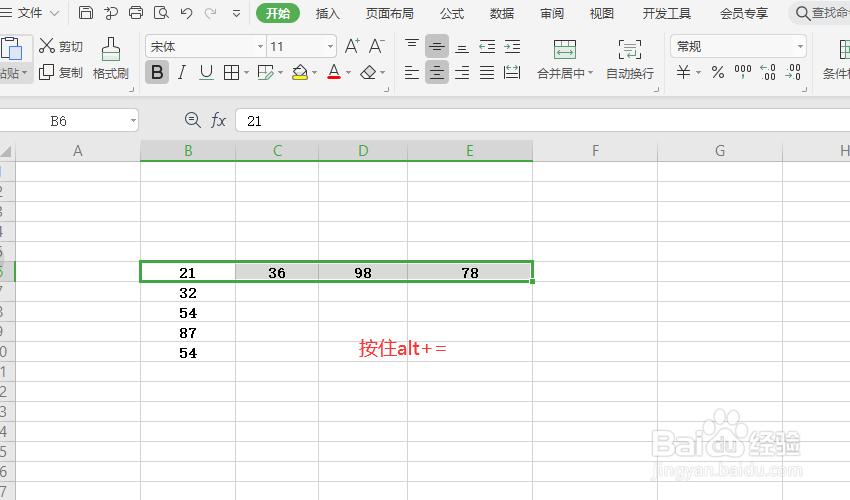Screen dimensions: 850x500
Task: Redo the last undone action
Action: [x=211, y=13]
